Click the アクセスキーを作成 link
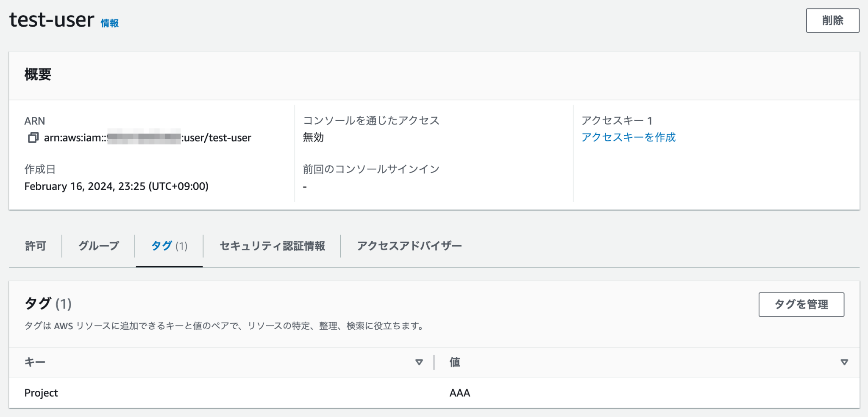868x417 pixels. (629, 137)
